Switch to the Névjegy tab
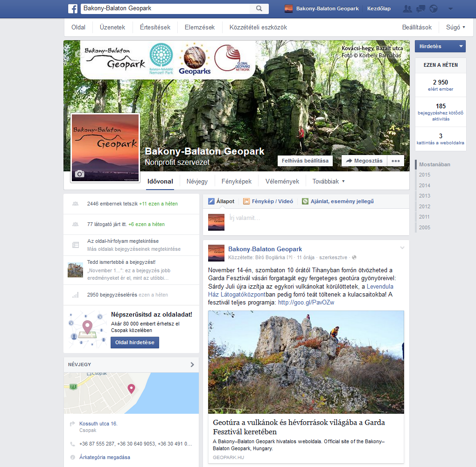Image resolution: width=476 pixels, height=467 pixels. 197,181
